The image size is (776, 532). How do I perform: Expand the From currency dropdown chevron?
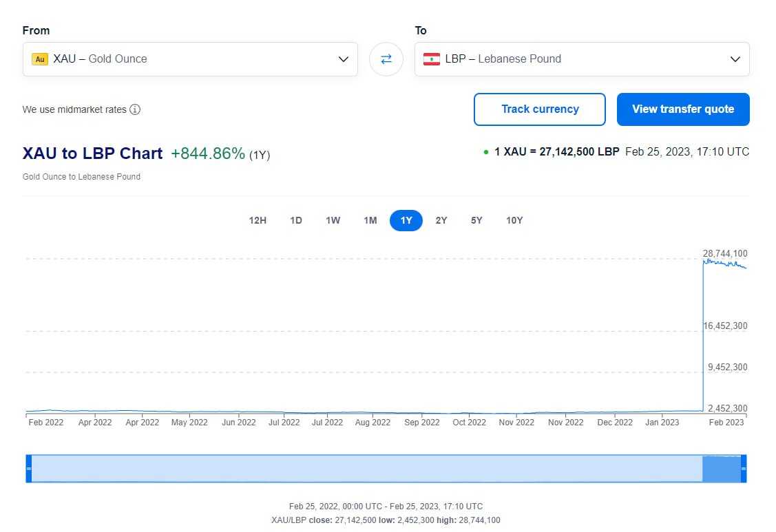pyautogui.click(x=344, y=59)
